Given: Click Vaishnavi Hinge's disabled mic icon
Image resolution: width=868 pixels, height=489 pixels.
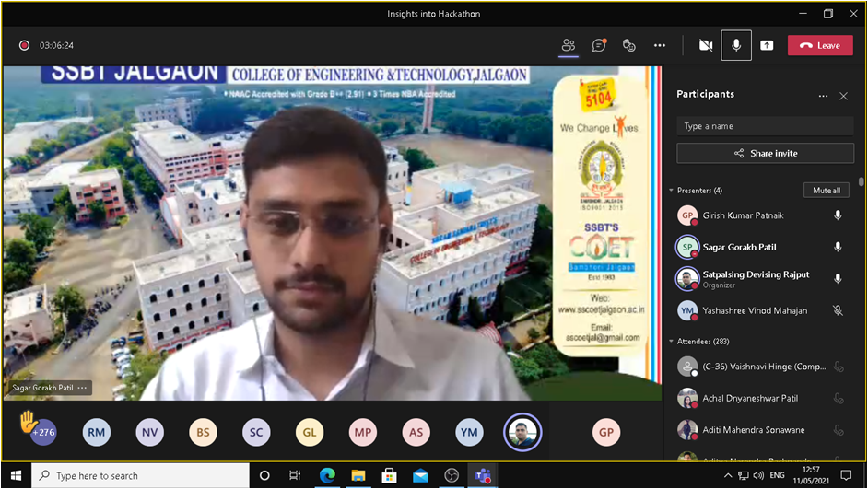Looking at the screenshot, I should point(839,367).
